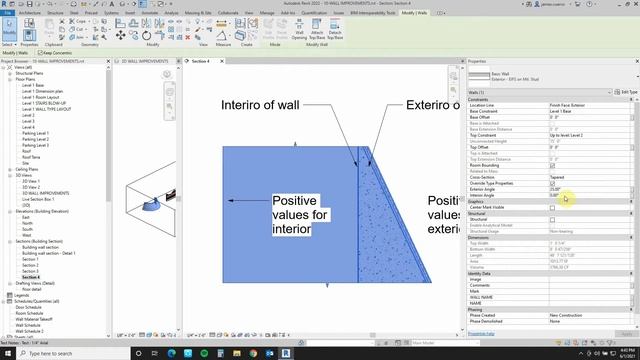The width and height of the screenshot is (640, 360).
Task: Click Windows search box on taskbar
Action: point(73,353)
